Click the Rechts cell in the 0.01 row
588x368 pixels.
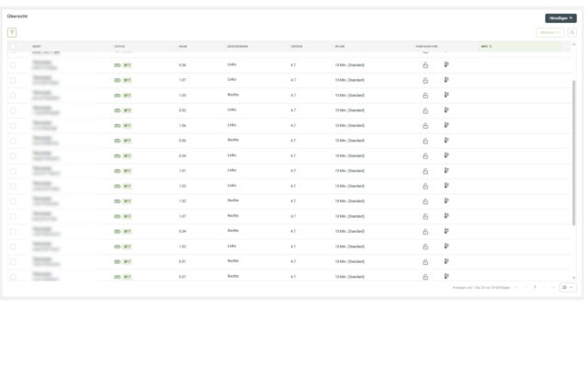pos(232,261)
